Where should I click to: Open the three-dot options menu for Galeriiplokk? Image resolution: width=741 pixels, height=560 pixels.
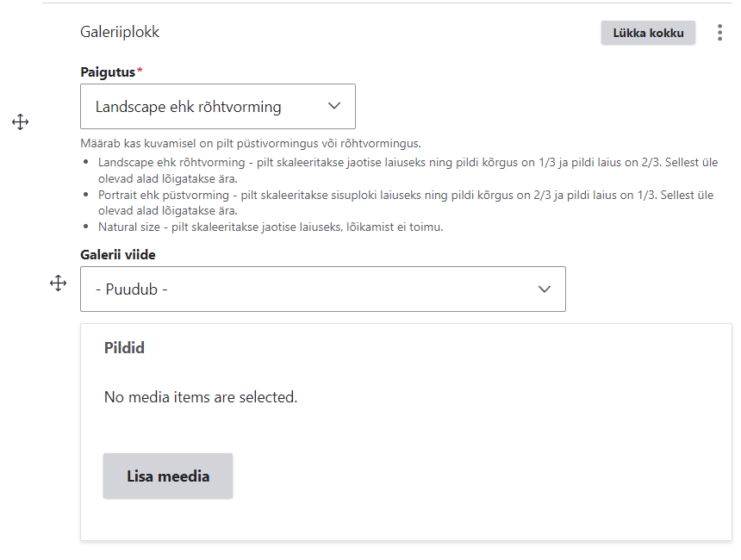(x=719, y=33)
